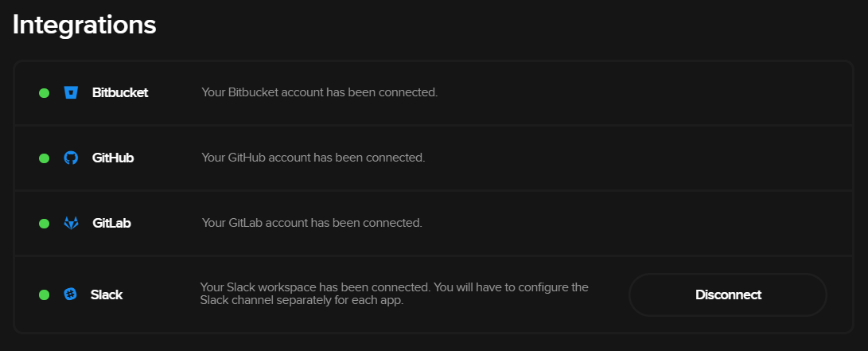Click the Bitbucket account connected message
This screenshot has width=868, height=351.
click(x=319, y=92)
